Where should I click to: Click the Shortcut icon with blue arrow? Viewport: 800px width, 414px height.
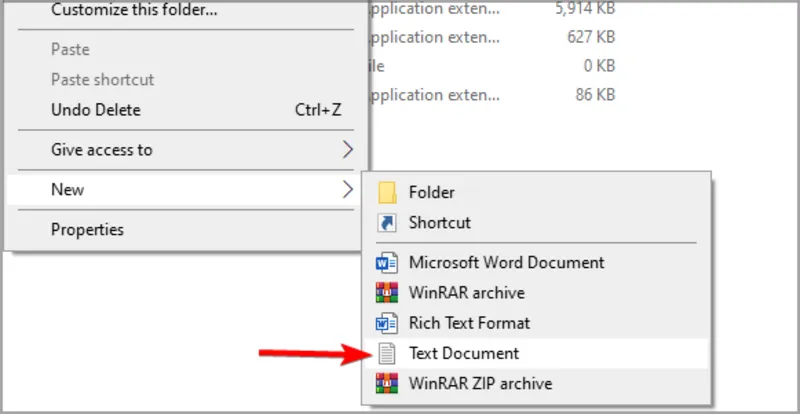(x=387, y=222)
